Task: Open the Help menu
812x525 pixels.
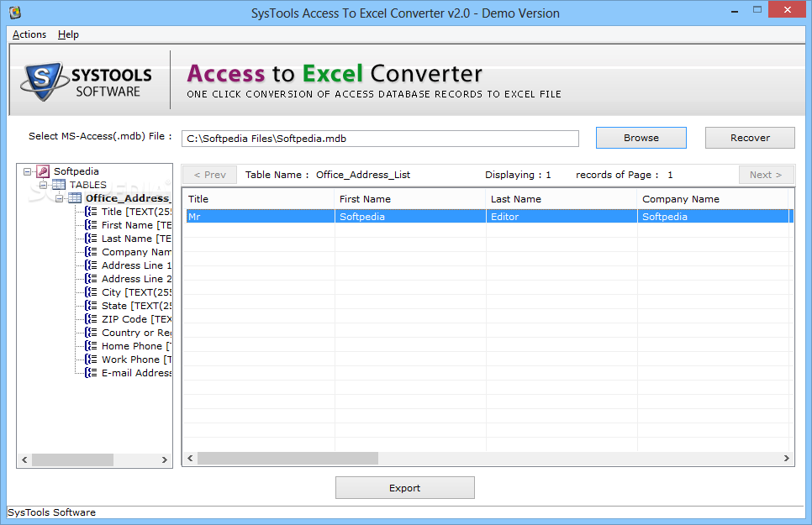Action: (x=68, y=34)
